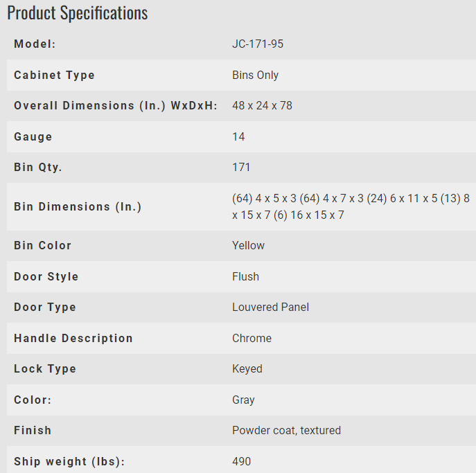
Task: Select the Powder coat, textured finish
Action: pyautogui.click(x=286, y=430)
